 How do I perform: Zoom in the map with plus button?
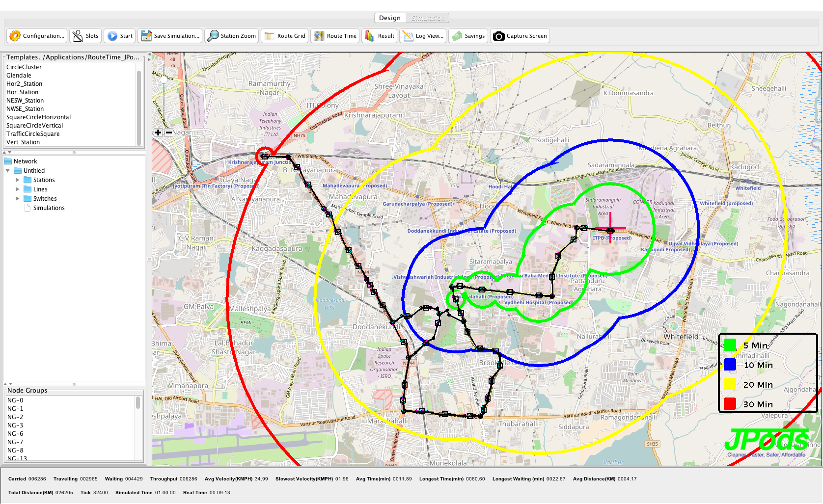pyautogui.click(x=158, y=133)
